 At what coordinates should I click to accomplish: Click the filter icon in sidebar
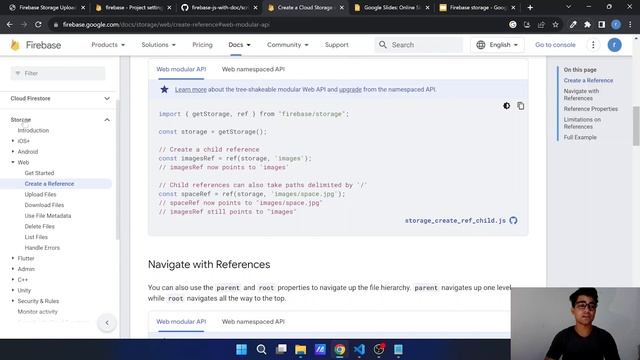click(18, 73)
